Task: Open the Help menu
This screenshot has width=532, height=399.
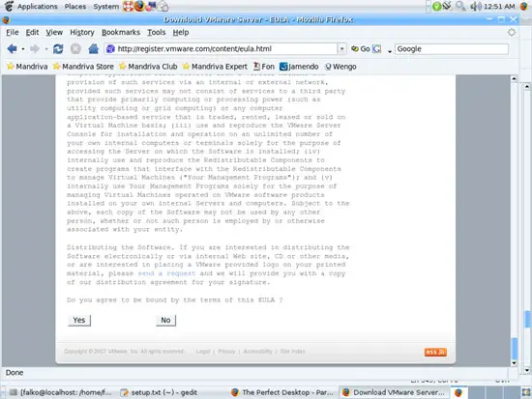Action: point(181,32)
